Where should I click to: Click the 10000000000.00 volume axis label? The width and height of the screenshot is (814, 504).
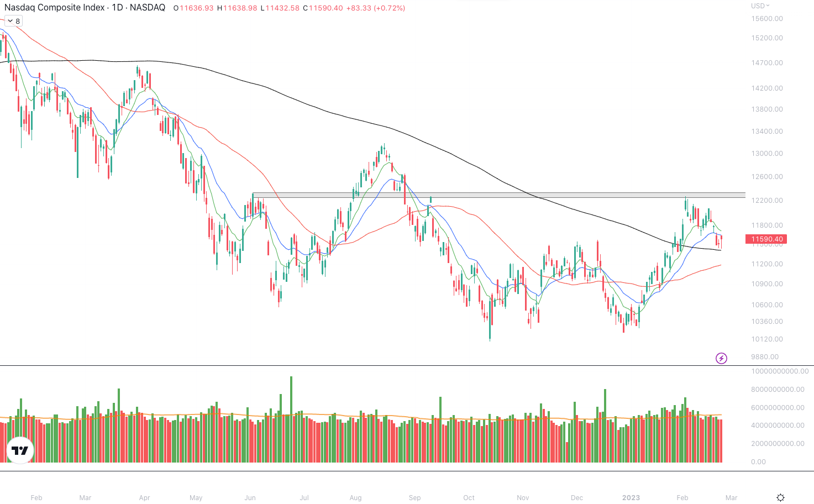[780, 371]
